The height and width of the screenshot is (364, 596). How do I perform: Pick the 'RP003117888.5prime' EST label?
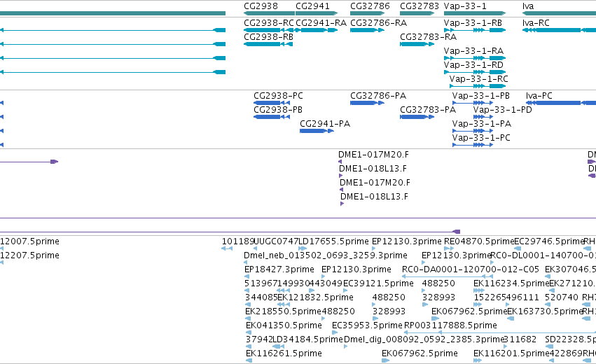[450, 325]
